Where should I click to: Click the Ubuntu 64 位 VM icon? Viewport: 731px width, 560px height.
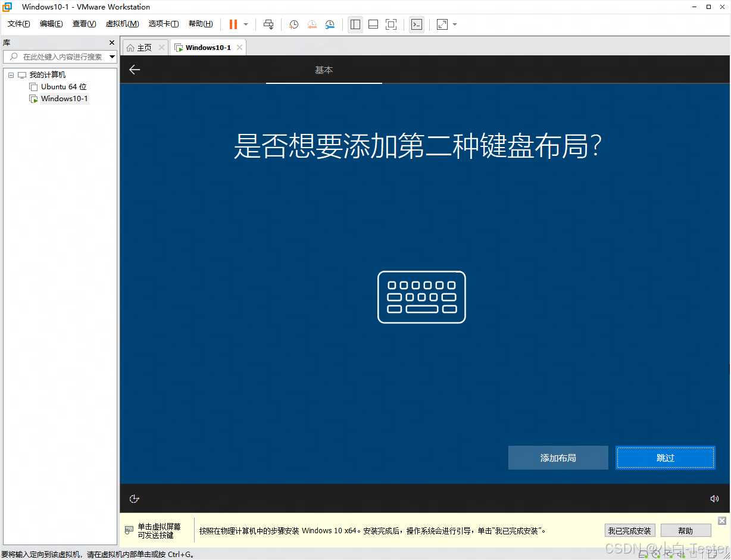[x=33, y=87]
